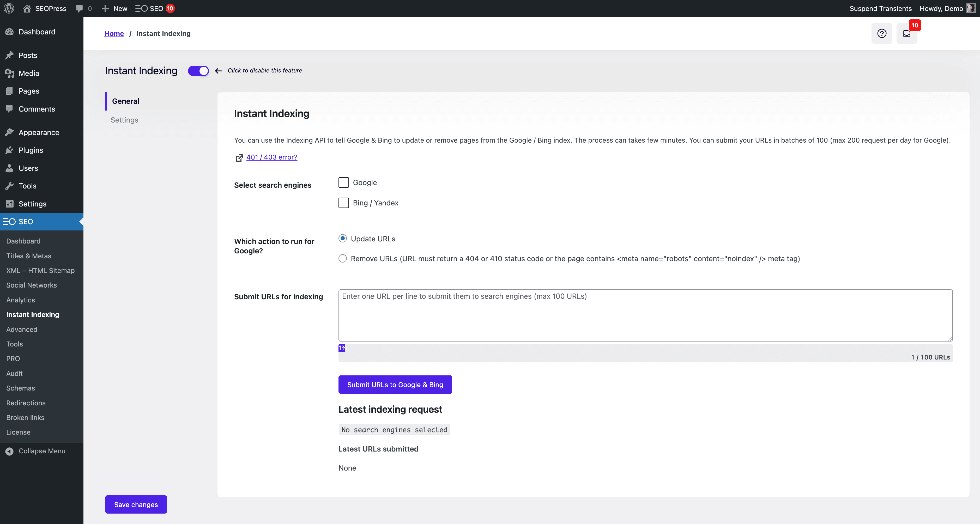Image resolution: width=980 pixels, height=524 pixels.
Task: Open Titles & Metas submenu item
Action: click(x=28, y=256)
